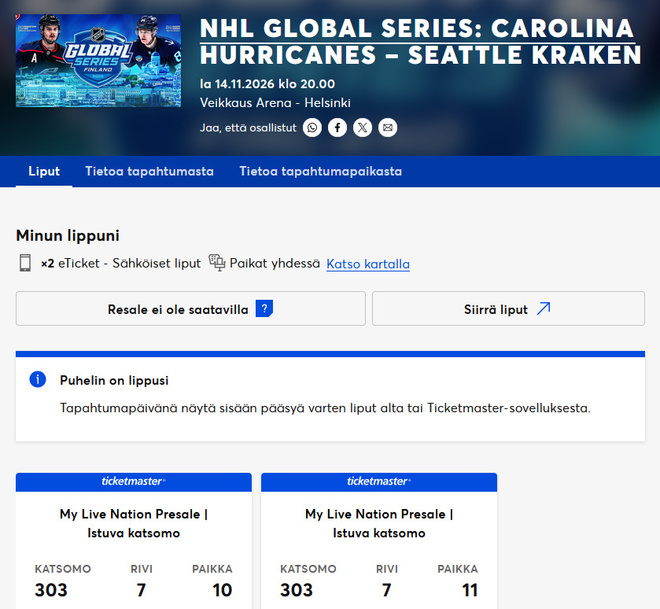Image resolution: width=660 pixels, height=609 pixels.
Task: Click the NHL Global Series event poster thumbnail
Action: tap(98, 61)
